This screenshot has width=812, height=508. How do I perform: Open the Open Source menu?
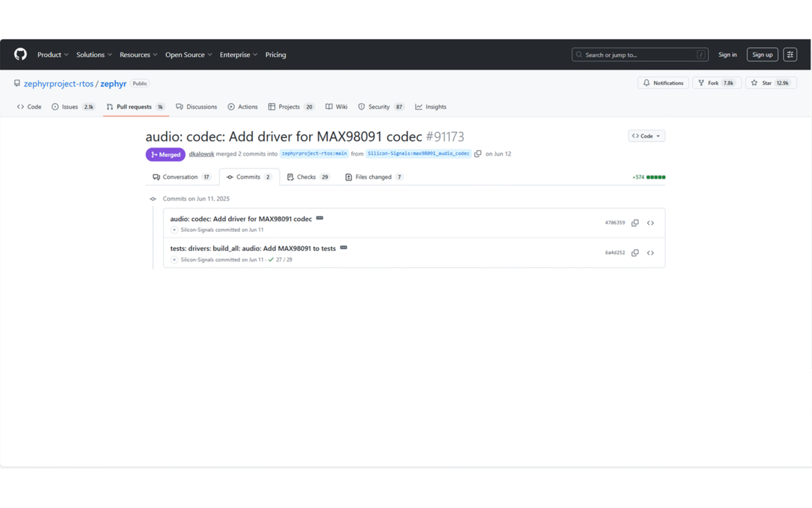pyautogui.click(x=188, y=55)
